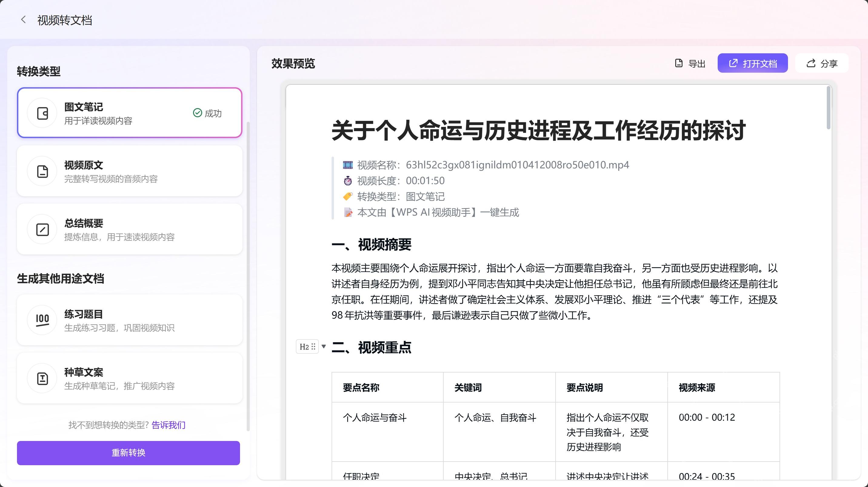868x487 pixels.
Task: Generate the 练习题目 document
Action: coord(130,320)
